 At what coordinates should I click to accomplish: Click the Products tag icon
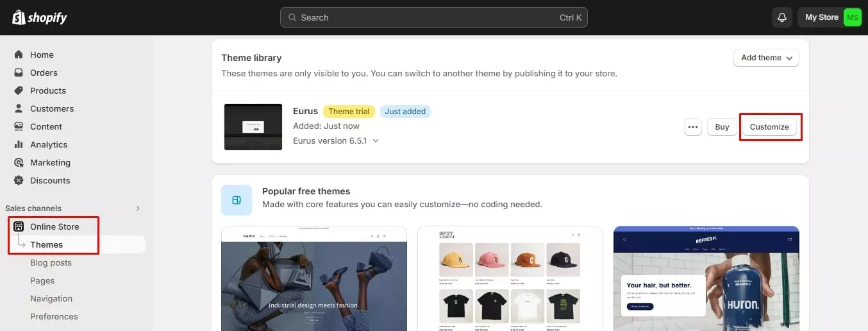click(19, 90)
